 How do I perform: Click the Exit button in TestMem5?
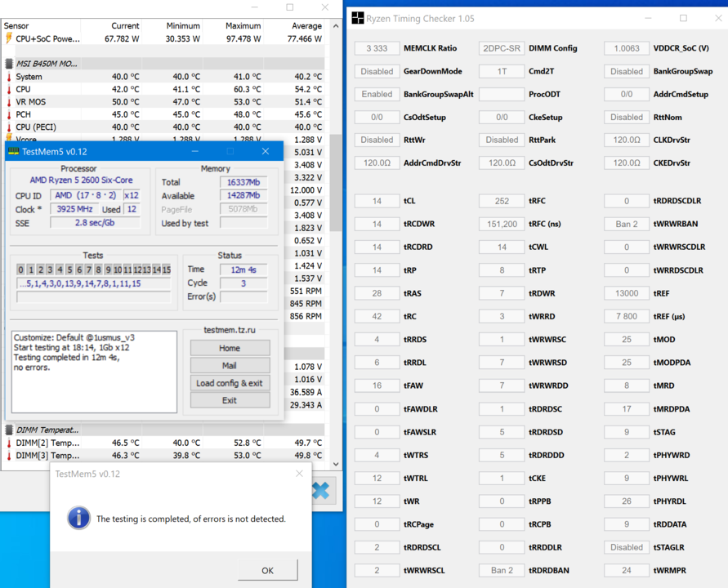230,400
